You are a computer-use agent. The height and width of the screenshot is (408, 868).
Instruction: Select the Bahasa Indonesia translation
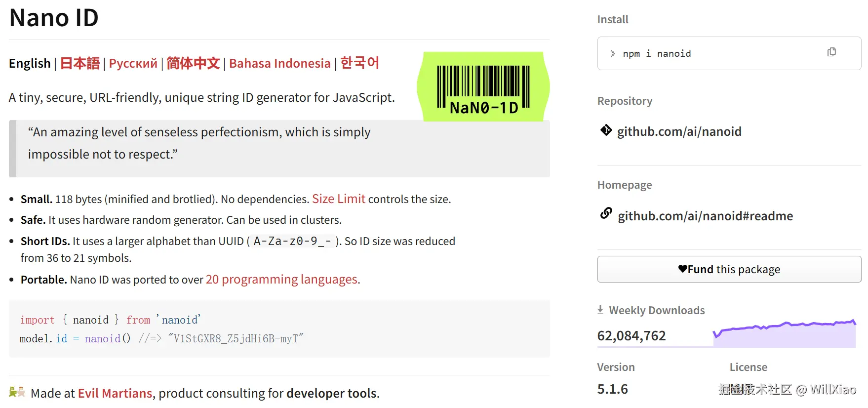(x=279, y=63)
